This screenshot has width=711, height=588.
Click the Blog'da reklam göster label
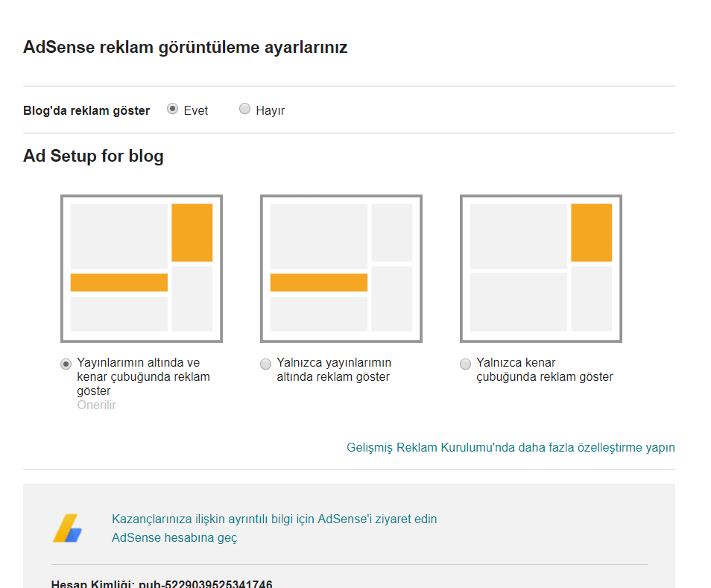point(86,110)
